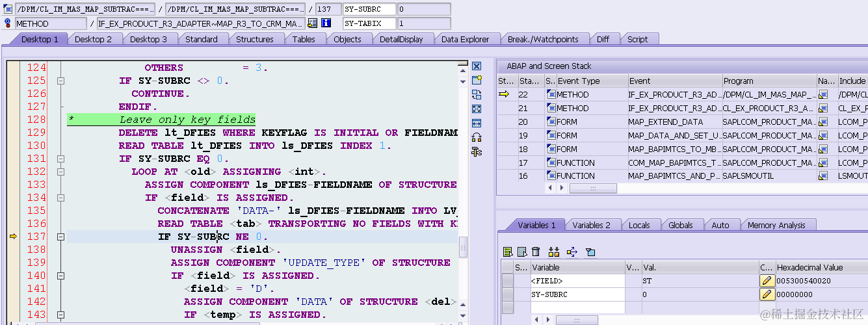This screenshot has height=325, width=868.
Task: Click the line number 137 header field
Action: pyautogui.click(x=328, y=9)
